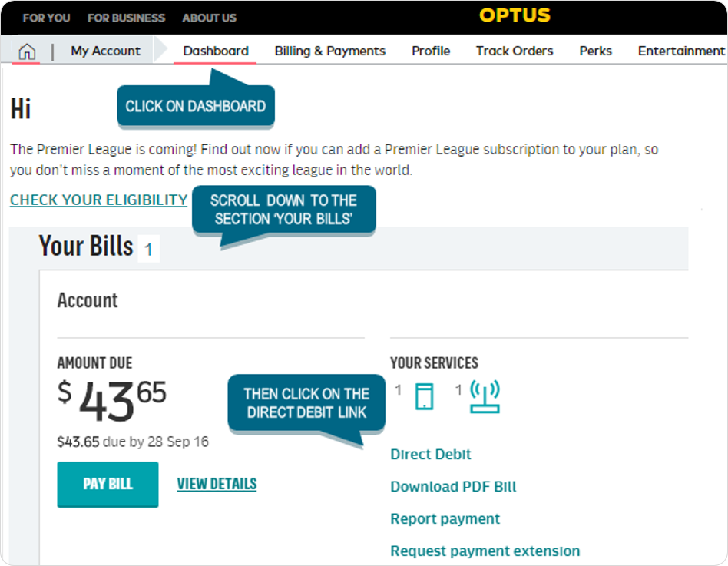Navigate to My Account
The width and height of the screenshot is (728, 566).
[104, 50]
